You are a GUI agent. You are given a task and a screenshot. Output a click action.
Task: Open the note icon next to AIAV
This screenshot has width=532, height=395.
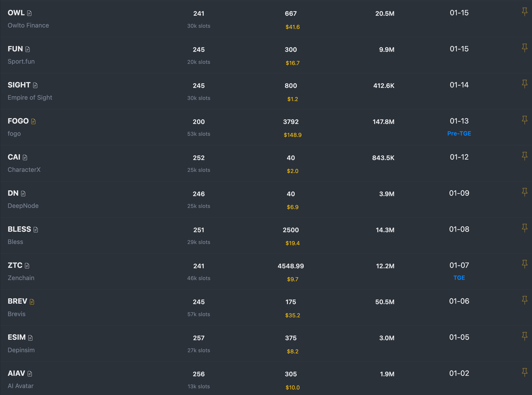pos(30,373)
